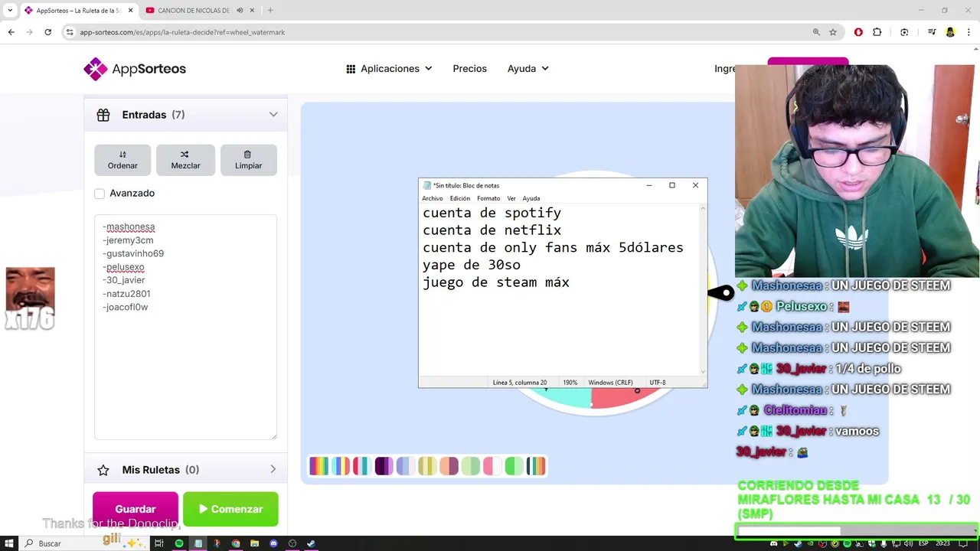Viewport: 980px width, 551px height.
Task: Open Discord from the taskbar
Action: [273, 543]
